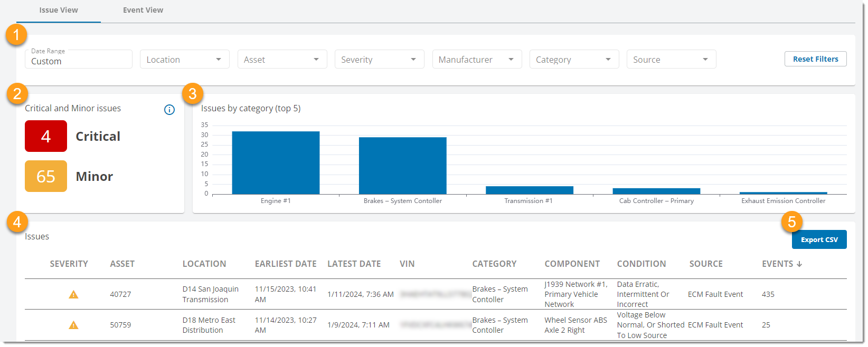Switch to the Issue View tab
The image size is (868, 347).
(59, 10)
